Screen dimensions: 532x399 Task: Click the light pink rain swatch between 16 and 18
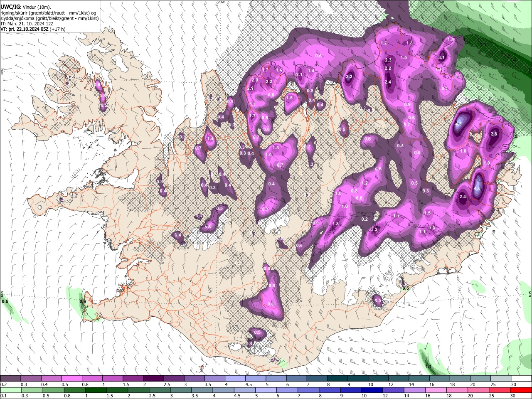pos(435,390)
